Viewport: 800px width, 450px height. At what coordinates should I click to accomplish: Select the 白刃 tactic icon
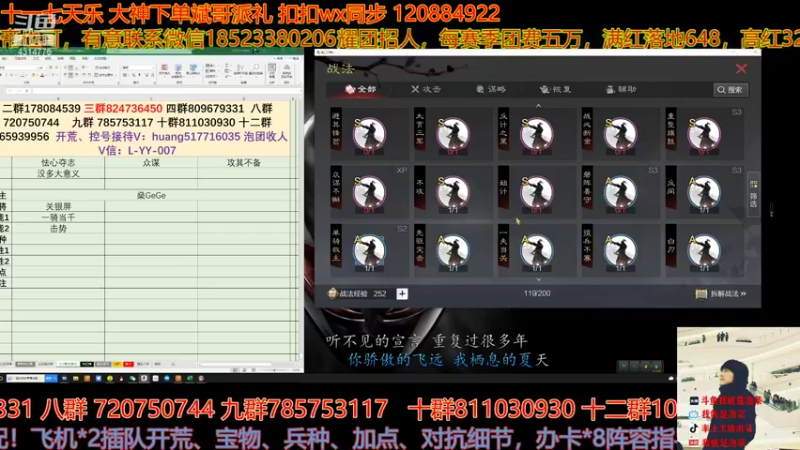pyautogui.click(x=704, y=251)
